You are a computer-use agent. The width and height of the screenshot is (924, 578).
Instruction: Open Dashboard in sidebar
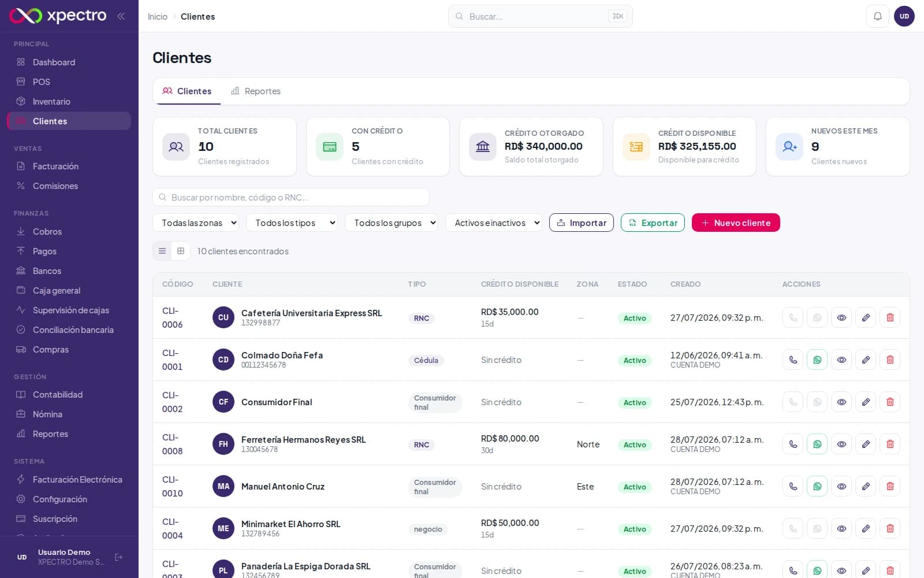69,62
